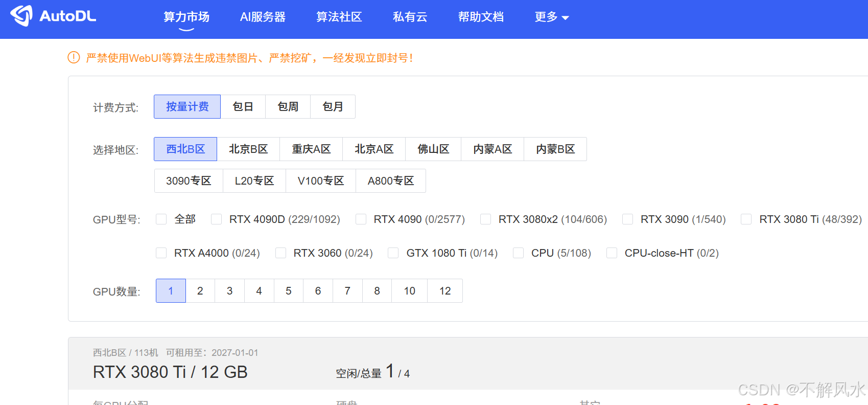Screen dimensions: 868x405
Task: Tick the RTX 4090 (0/2577) checkbox
Action: pos(361,219)
